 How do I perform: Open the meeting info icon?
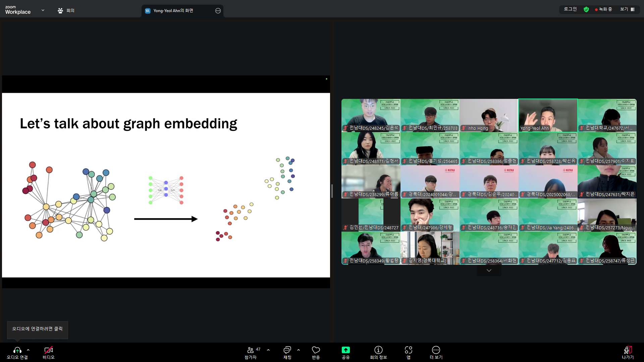click(x=378, y=350)
